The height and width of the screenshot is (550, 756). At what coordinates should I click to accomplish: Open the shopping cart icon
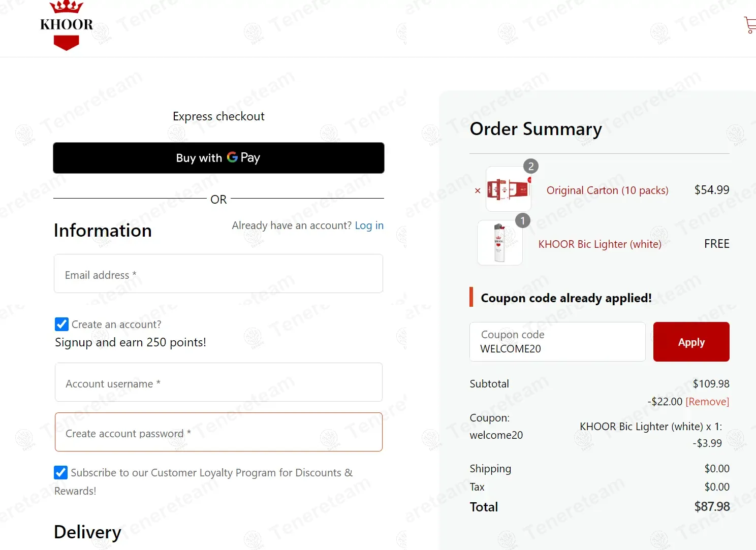coord(750,25)
